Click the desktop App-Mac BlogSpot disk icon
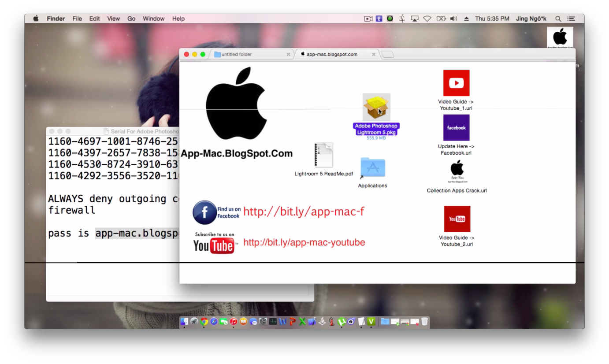Screen dimensions: 609x364 (560, 38)
